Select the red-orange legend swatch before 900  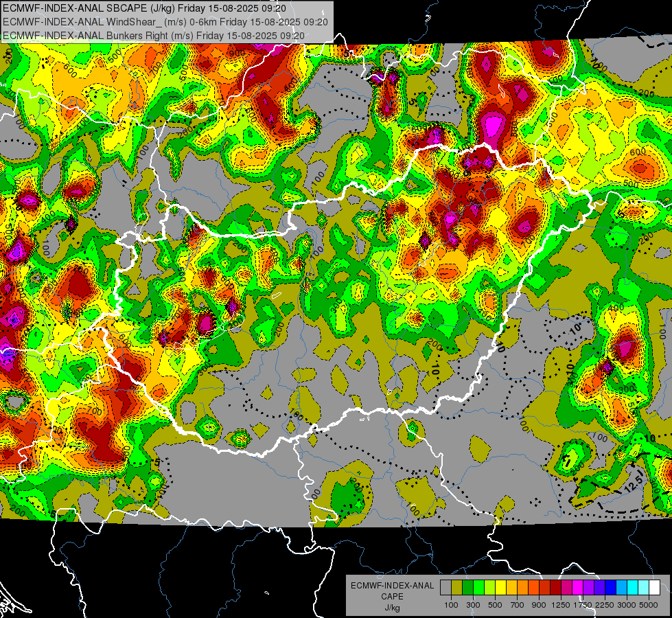tap(533, 587)
